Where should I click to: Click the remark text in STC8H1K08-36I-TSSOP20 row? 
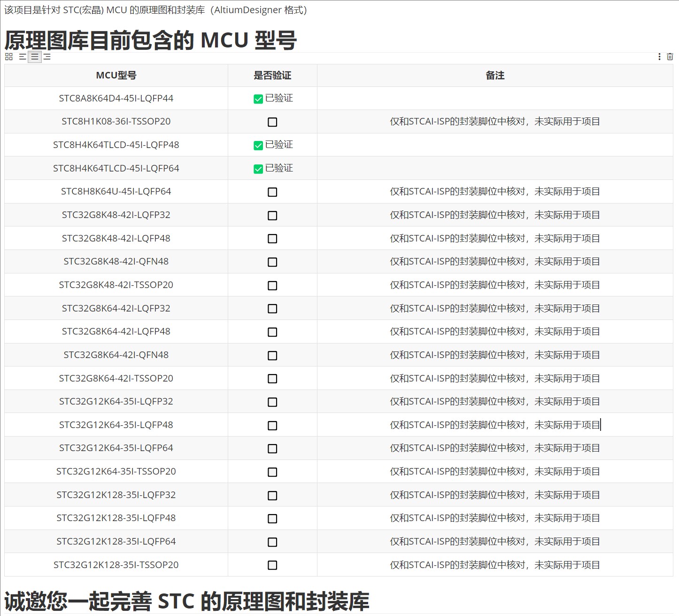click(x=495, y=122)
